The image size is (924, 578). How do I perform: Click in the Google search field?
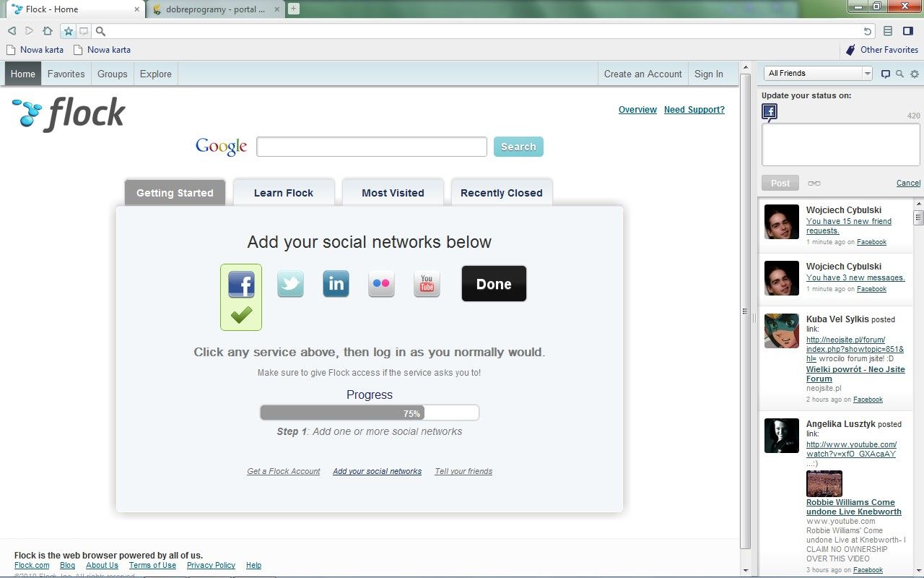(x=372, y=147)
